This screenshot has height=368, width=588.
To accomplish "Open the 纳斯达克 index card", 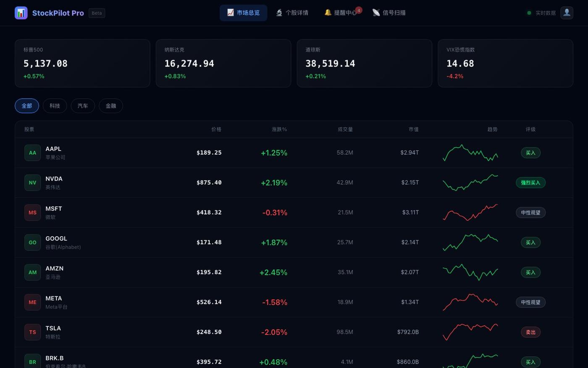I will 223,63.
